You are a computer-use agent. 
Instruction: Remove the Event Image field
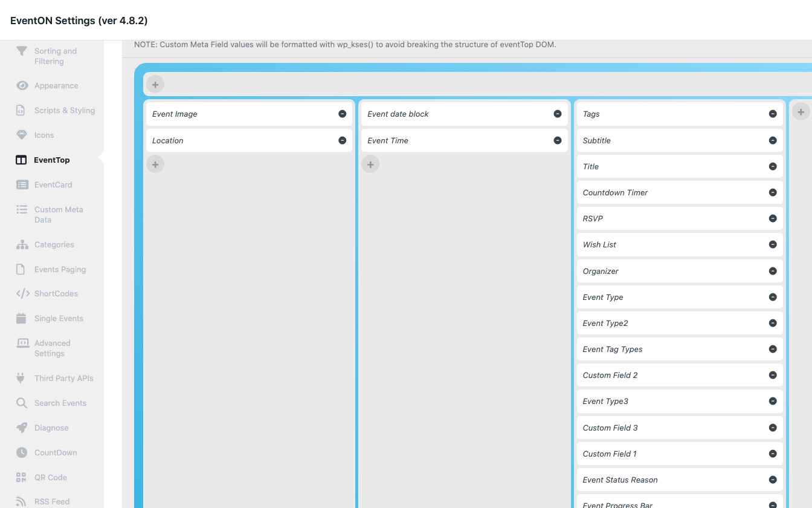342,114
